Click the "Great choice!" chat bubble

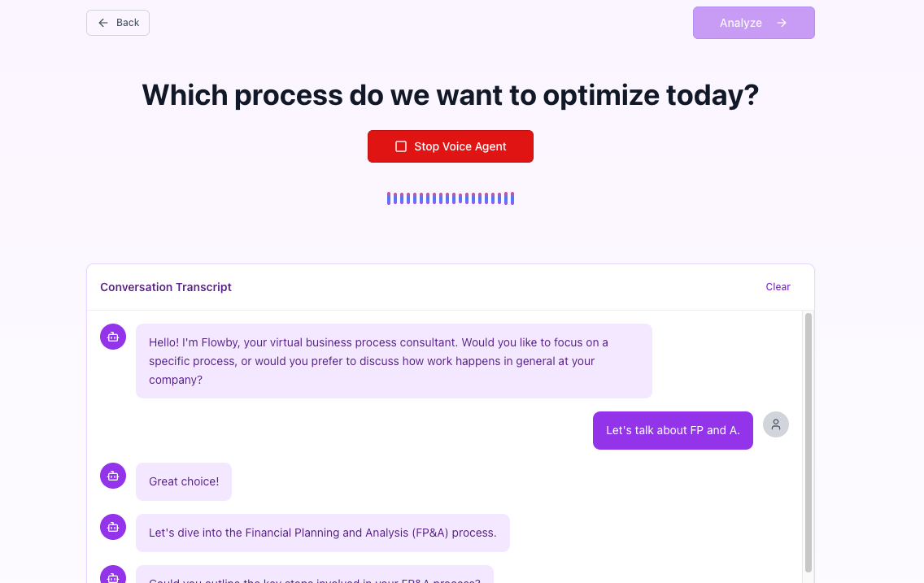click(184, 481)
